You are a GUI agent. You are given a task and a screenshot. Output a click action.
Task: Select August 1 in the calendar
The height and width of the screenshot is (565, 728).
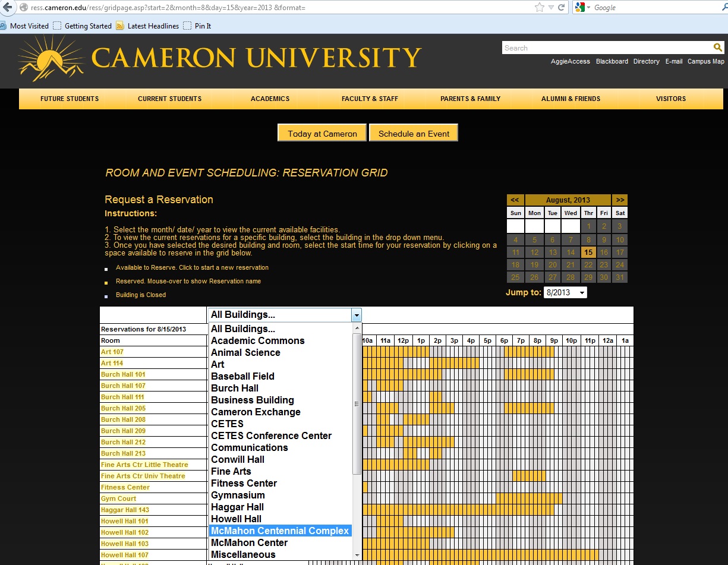pyautogui.click(x=588, y=226)
